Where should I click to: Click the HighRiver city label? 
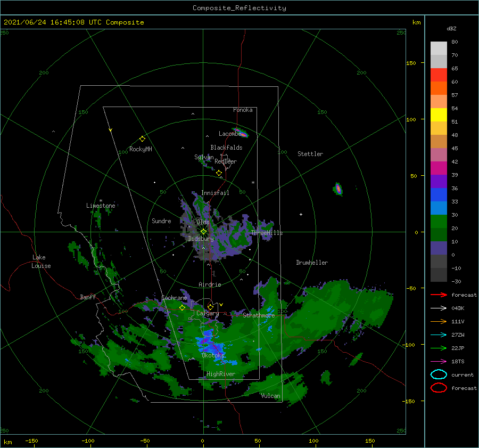pos(221,374)
